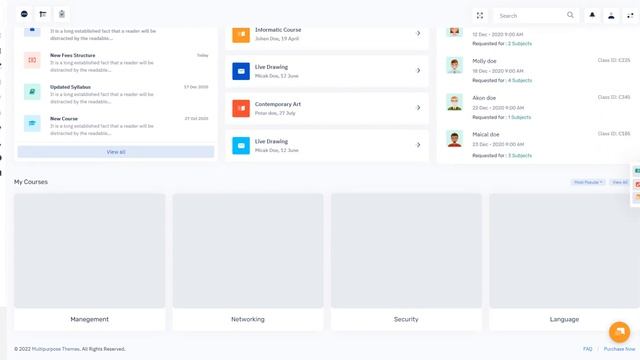Click the name Maical doe
The height and width of the screenshot is (360, 640).
pyautogui.click(x=486, y=134)
